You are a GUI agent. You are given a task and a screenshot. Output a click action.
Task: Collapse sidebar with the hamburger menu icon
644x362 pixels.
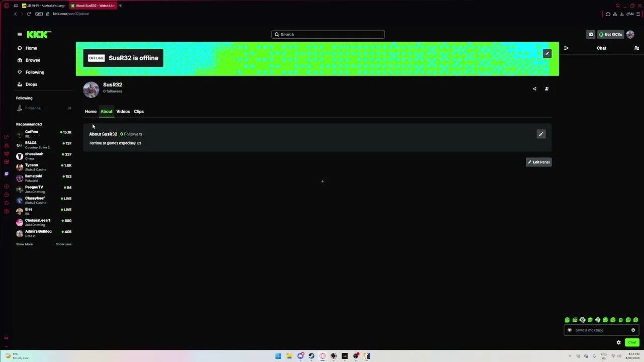coord(20,35)
